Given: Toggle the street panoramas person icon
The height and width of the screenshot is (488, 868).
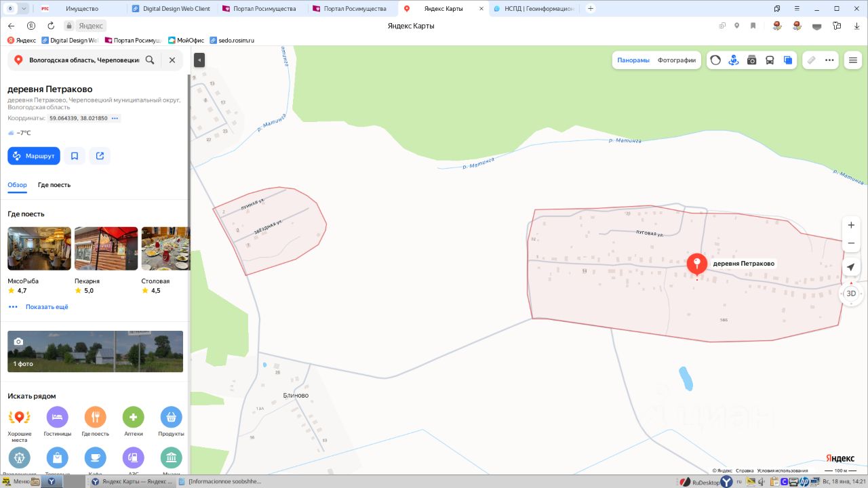Looking at the screenshot, I should pyautogui.click(x=733, y=60).
